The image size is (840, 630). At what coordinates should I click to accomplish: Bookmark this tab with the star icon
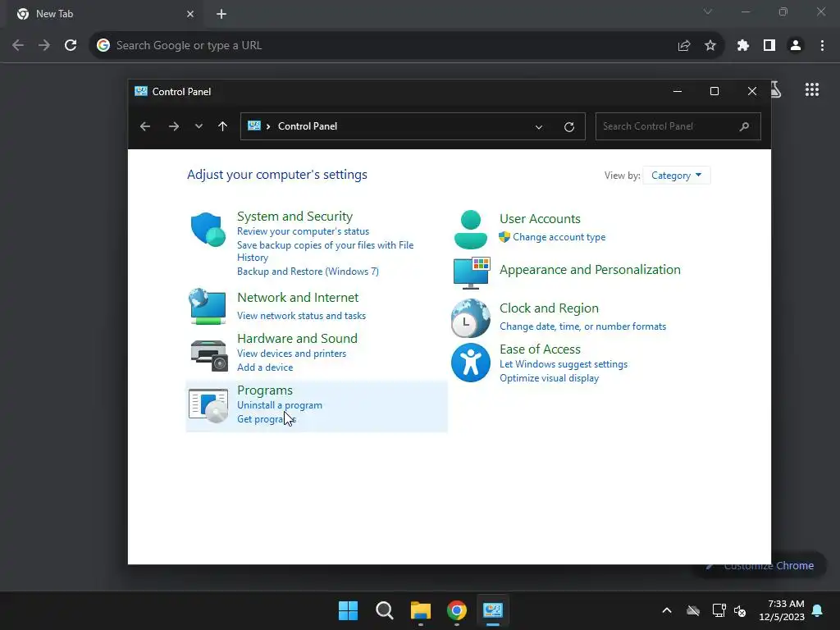click(710, 46)
